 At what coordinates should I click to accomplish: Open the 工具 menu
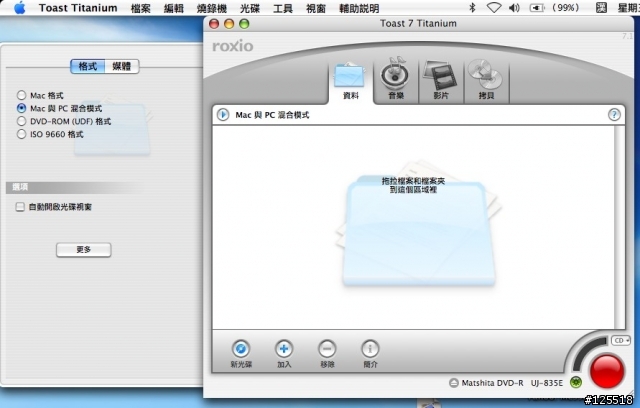tap(283, 8)
